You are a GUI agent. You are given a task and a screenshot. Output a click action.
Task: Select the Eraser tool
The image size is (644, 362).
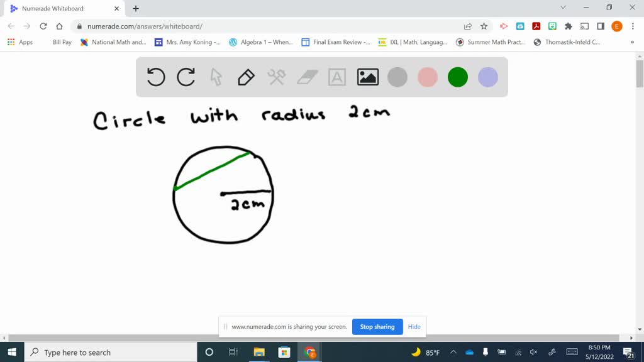(306, 77)
